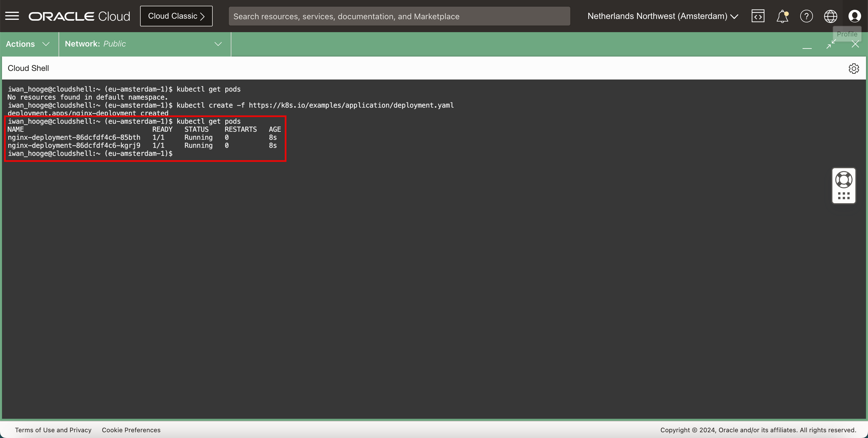Viewport: 868px width, 438px height.
Task: Open the Profile avatar menu
Action: click(x=855, y=16)
